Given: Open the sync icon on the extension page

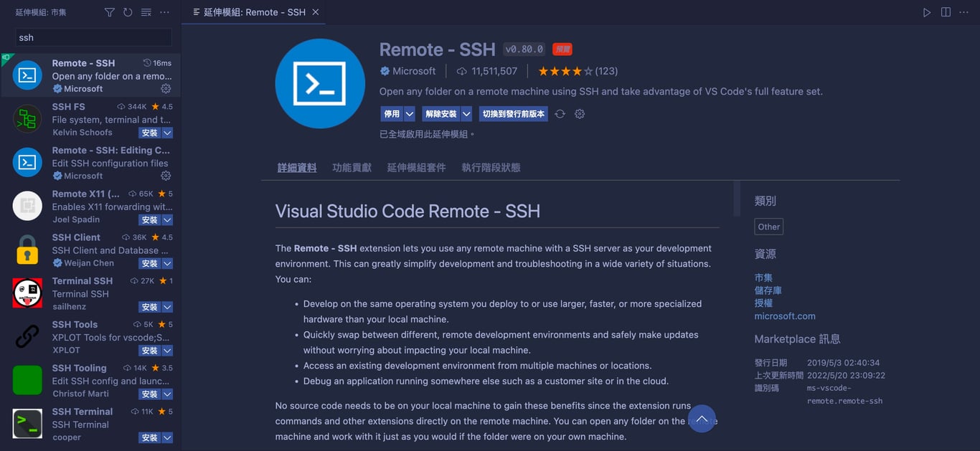Looking at the screenshot, I should 560,113.
